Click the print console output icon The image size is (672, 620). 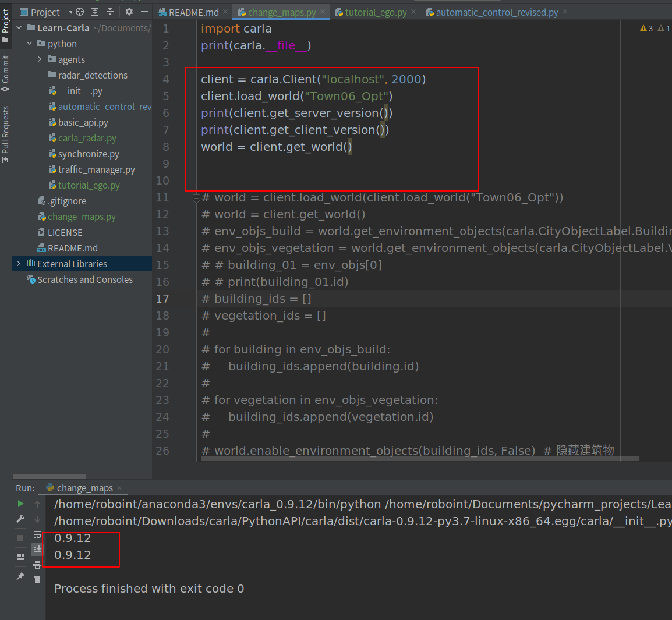coord(37,565)
